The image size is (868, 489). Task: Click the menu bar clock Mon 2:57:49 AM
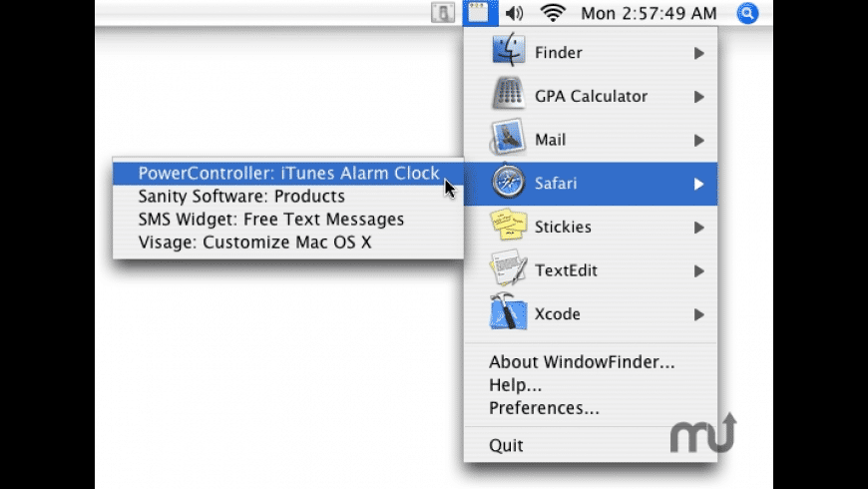click(649, 13)
